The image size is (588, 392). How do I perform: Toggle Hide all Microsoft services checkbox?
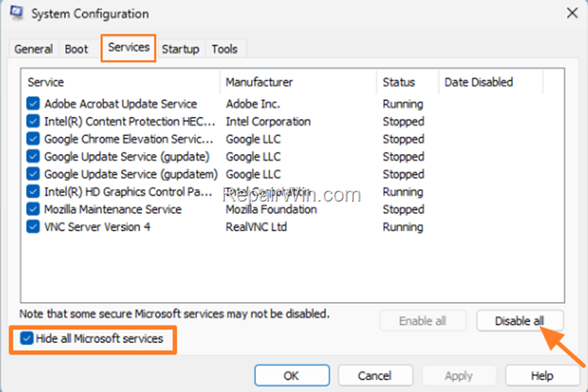(x=27, y=338)
